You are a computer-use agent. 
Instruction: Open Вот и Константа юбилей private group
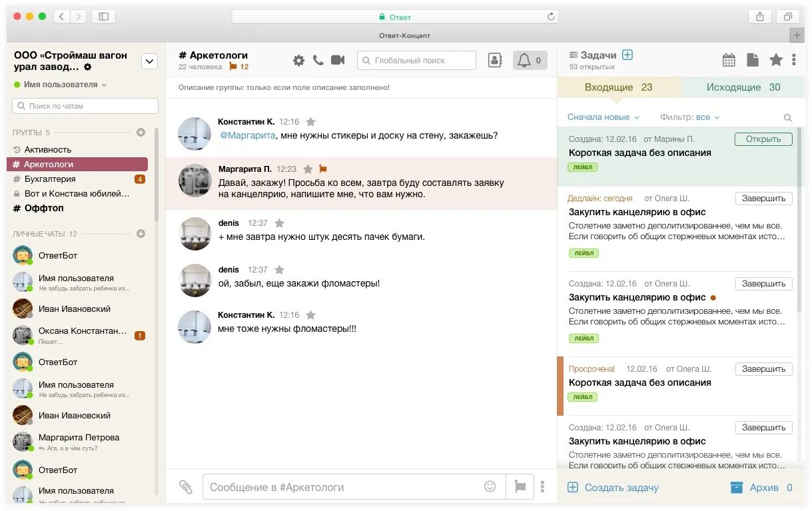tap(77, 193)
